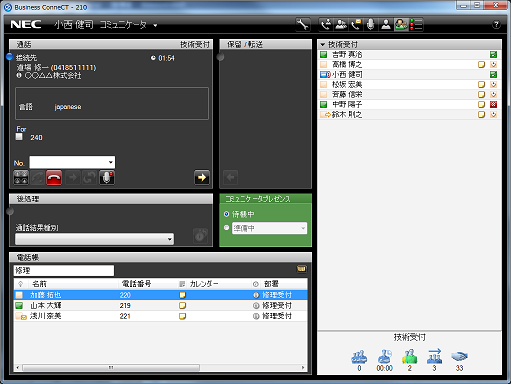Open the 通話結果種別 dropdown
The width and height of the screenshot is (511, 384).
pyautogui.click(x=170, y=239)
